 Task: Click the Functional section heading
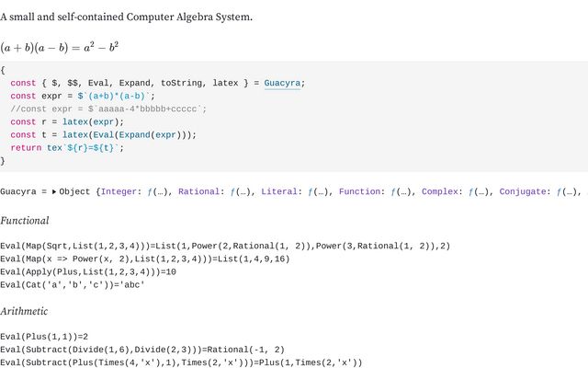pyautogui.click(x=25, y=221)
